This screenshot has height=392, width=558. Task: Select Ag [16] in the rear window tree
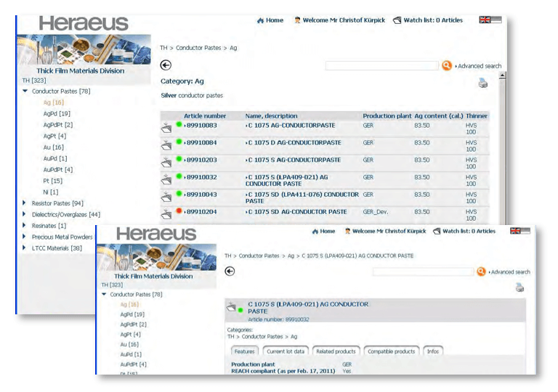click(53, 102)
